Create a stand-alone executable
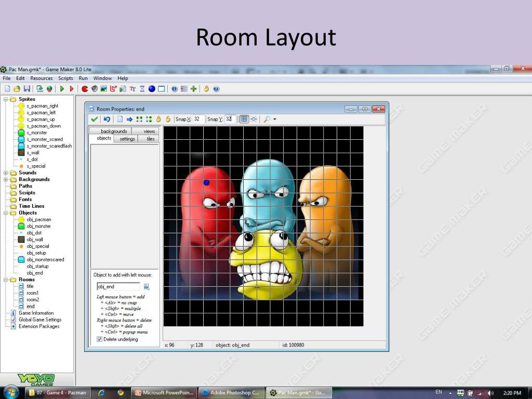The width and height of the screenshot is (532, 399). [x=39, y=89]
